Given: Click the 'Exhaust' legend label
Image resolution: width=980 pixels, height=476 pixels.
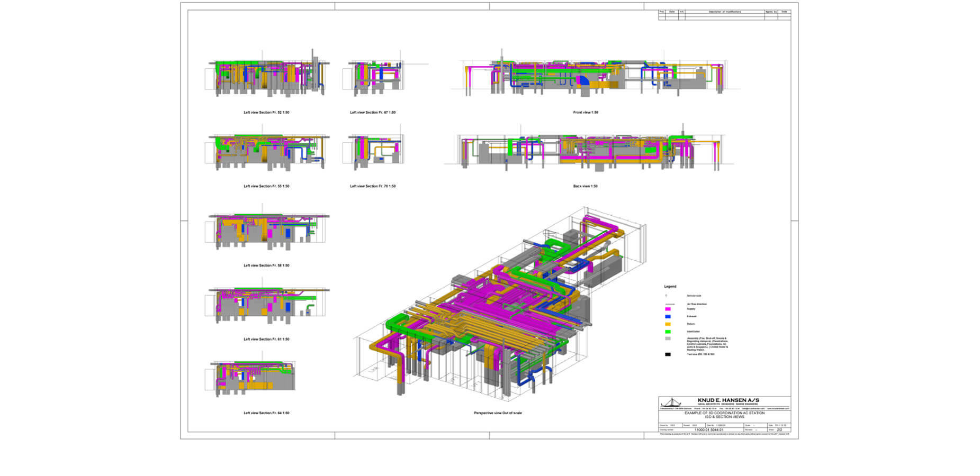Looking at the screenshot, I should [x=692, y=316].
